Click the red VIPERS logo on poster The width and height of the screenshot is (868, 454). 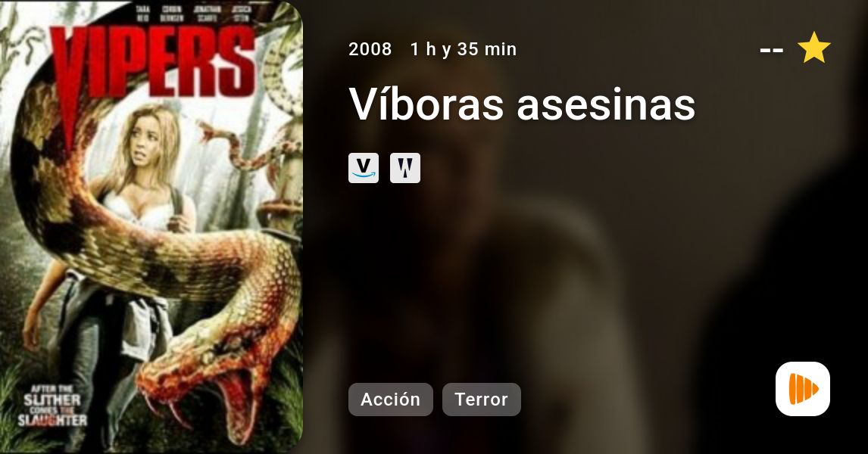[152, 67]
